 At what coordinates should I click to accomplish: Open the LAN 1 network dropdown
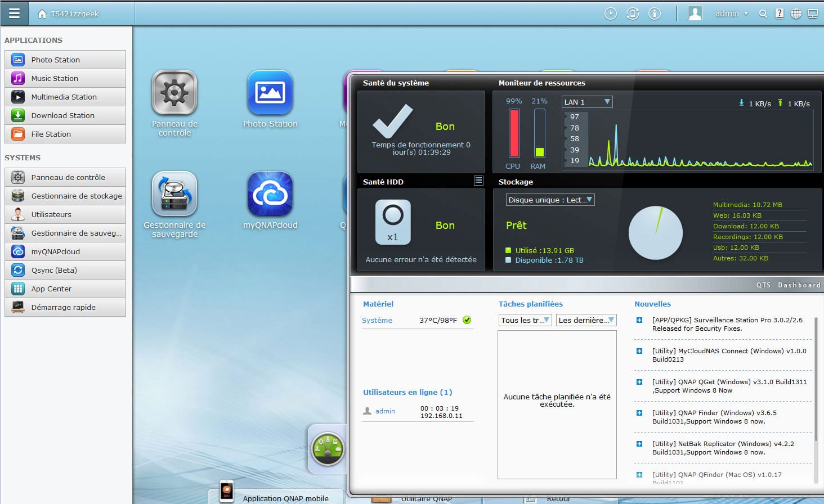click(x=587, y=102)
